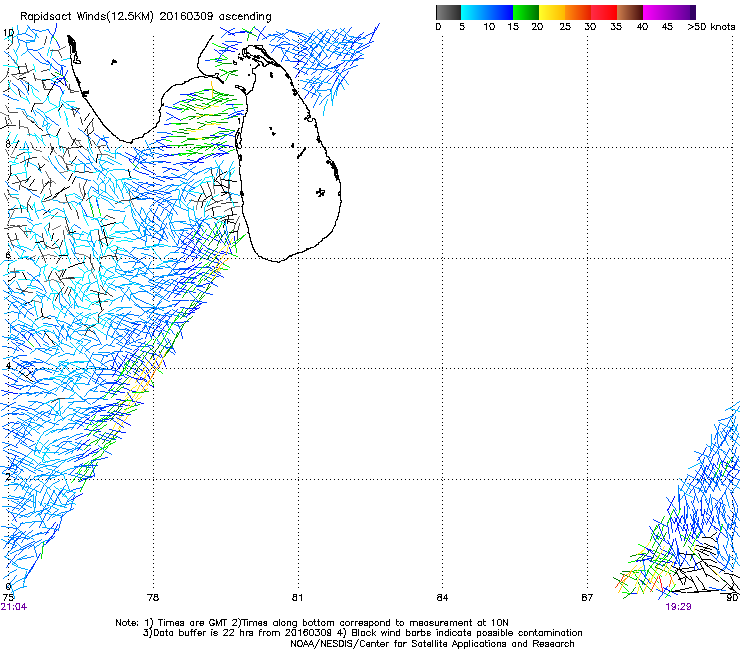The width and height of the screenshot is (740, 650).
Task: Click the title text "Rapidsact Winds(12.5KM) 20160309 ascending"
Action: (x=146, y=17)
